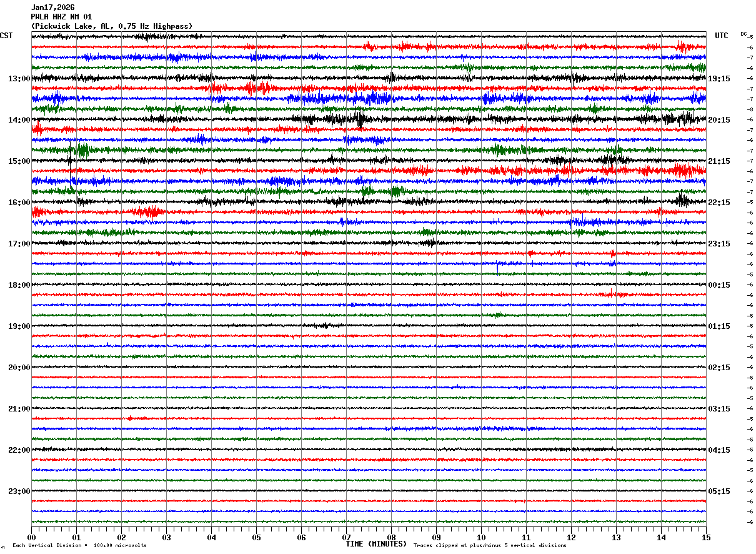The image size is (756, 554).
Task: Select the 21:00 CST time label
Action: pyautogui.click(x=19, y=409)
